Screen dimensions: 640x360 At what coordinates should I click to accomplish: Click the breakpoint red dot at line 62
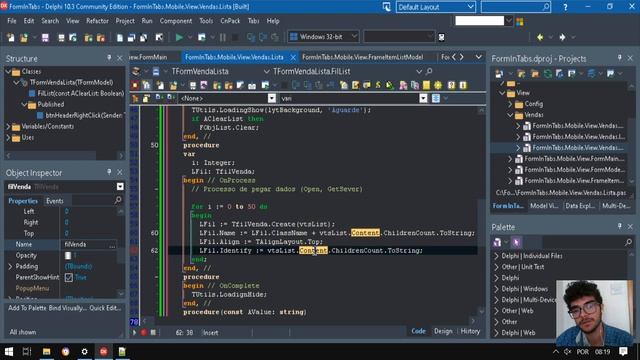[x=134, y=250]
